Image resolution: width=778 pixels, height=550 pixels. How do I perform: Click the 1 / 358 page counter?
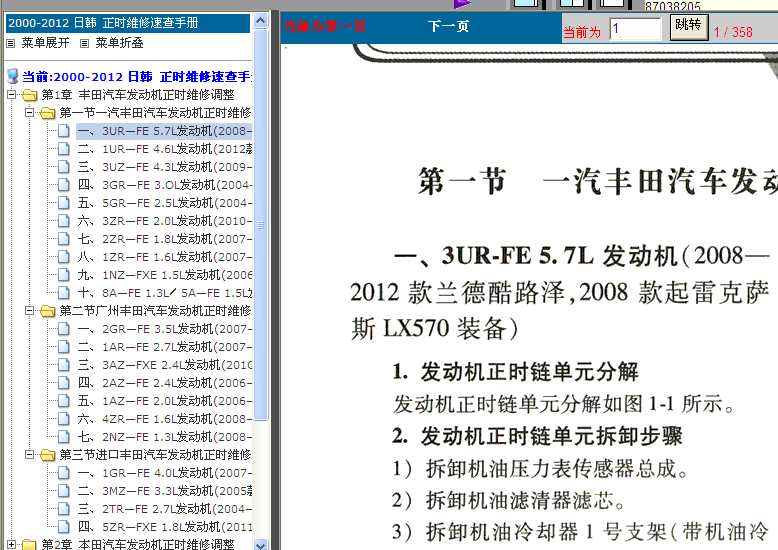(733, 32)
